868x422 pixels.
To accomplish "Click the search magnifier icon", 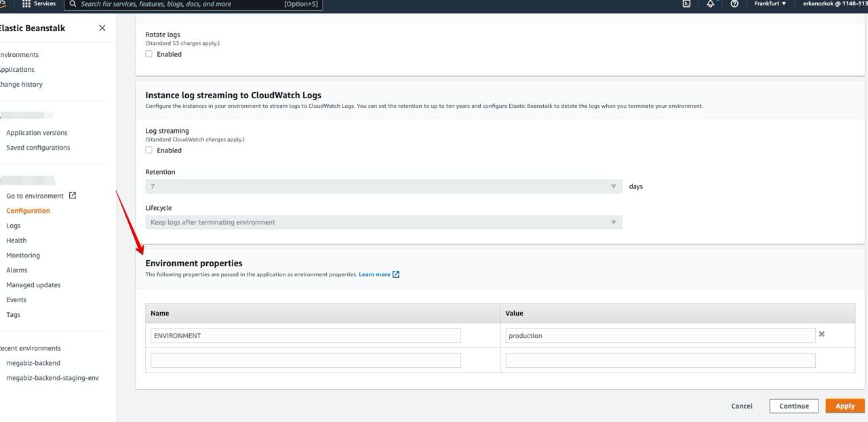I will [x=73, y=4].
